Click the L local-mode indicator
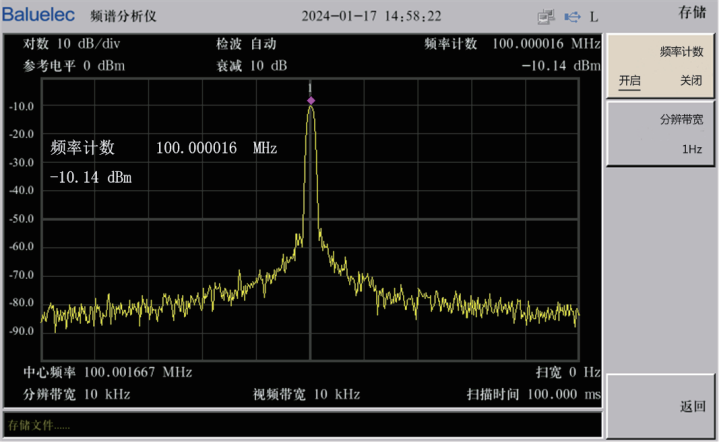Screen dimensions: 719x442 (x=594, y=16)
